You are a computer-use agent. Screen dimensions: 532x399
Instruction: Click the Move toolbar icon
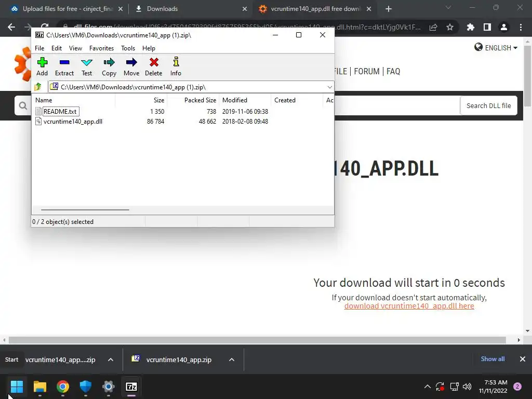point(131,66)
